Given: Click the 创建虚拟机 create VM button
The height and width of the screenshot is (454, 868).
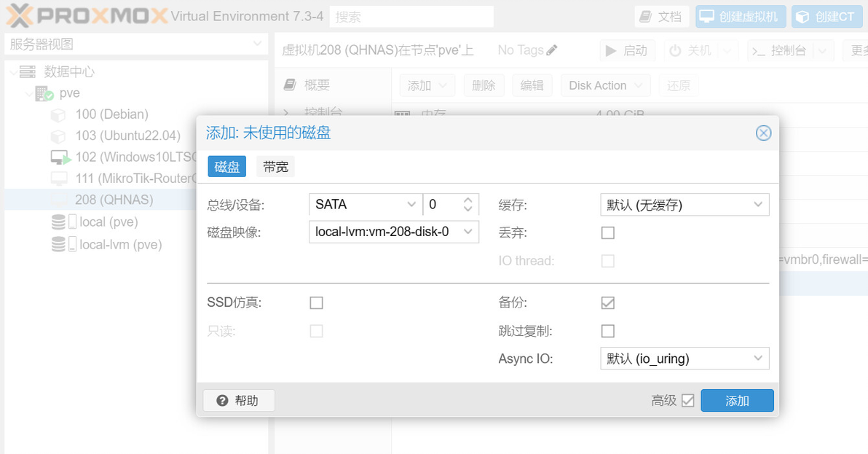Looking at the screenshot, I should point(741,17).
